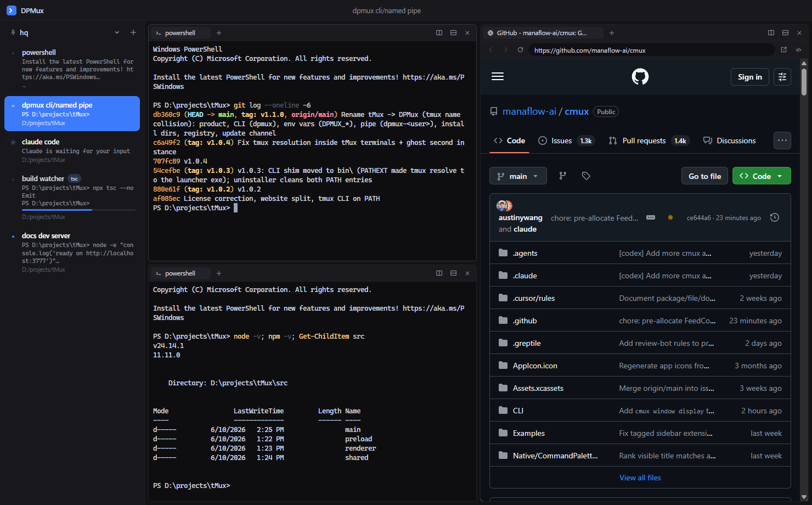The width and height of the screenshot is (812, 505).
Task: Split browser pane horizontally
Action: click(x=785, y=33)
